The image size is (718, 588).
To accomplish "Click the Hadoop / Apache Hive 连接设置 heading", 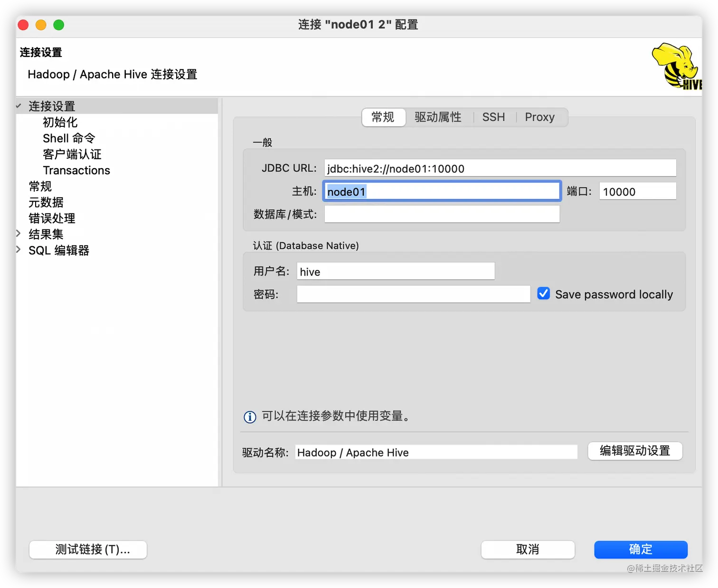I will (113, 75).
